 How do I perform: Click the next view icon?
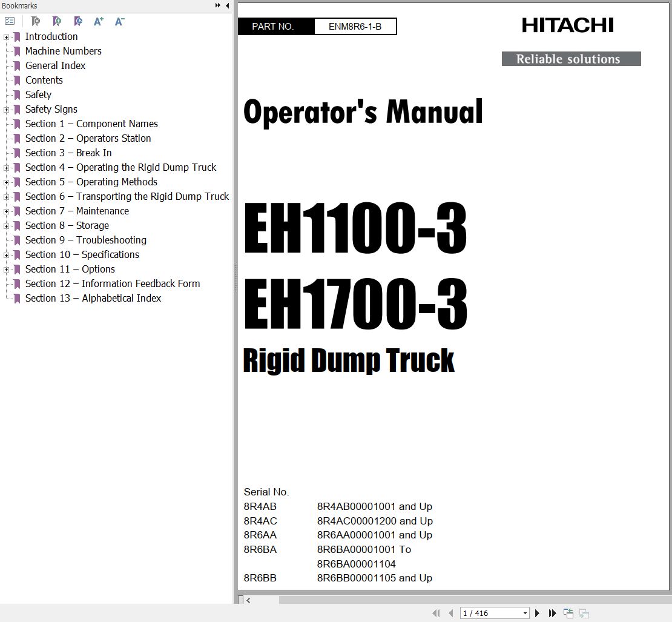(584, 613)
